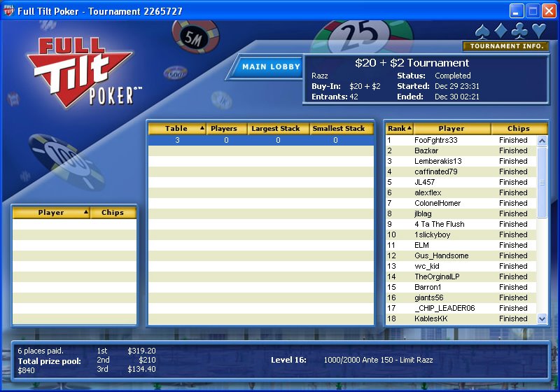Screen dimensions: 560x392
Task: Sort table players by Player header
Action: point(51,212)
